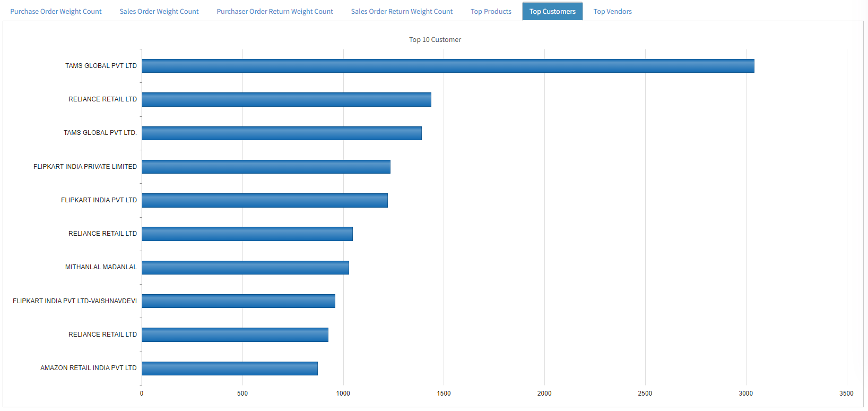Click the '3500' axis tick value
Screen dimensions: 868x411
[x=847, y=393]
